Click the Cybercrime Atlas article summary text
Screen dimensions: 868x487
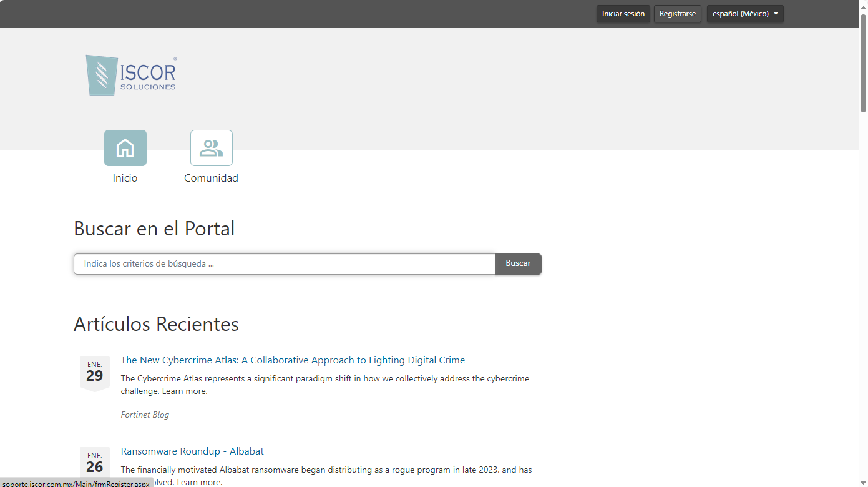(324, 385)
